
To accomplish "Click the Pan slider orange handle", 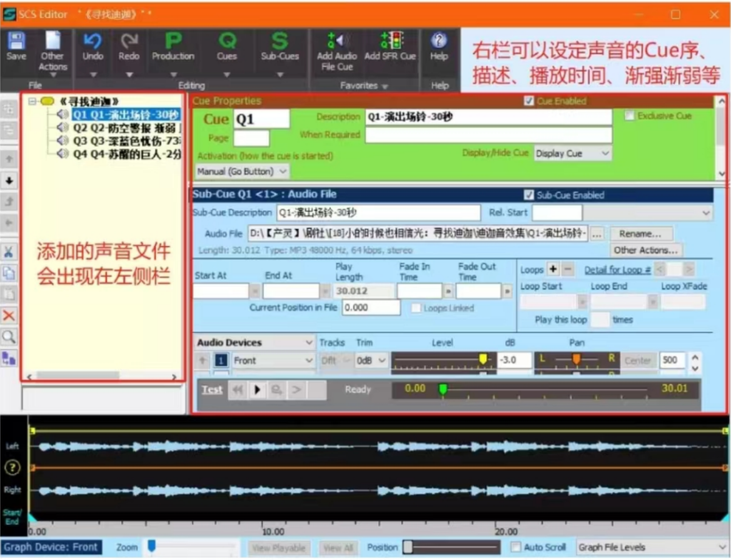I will tap(576, 359).
